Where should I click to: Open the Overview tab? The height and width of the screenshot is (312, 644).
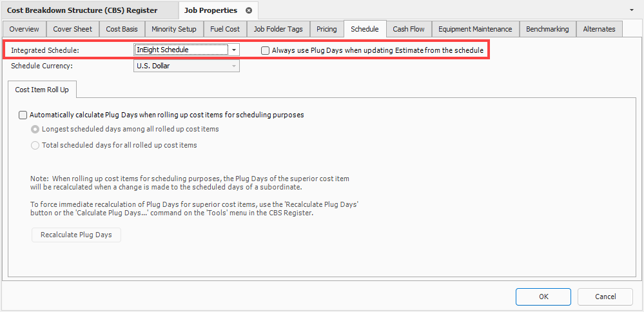[24, 29]
